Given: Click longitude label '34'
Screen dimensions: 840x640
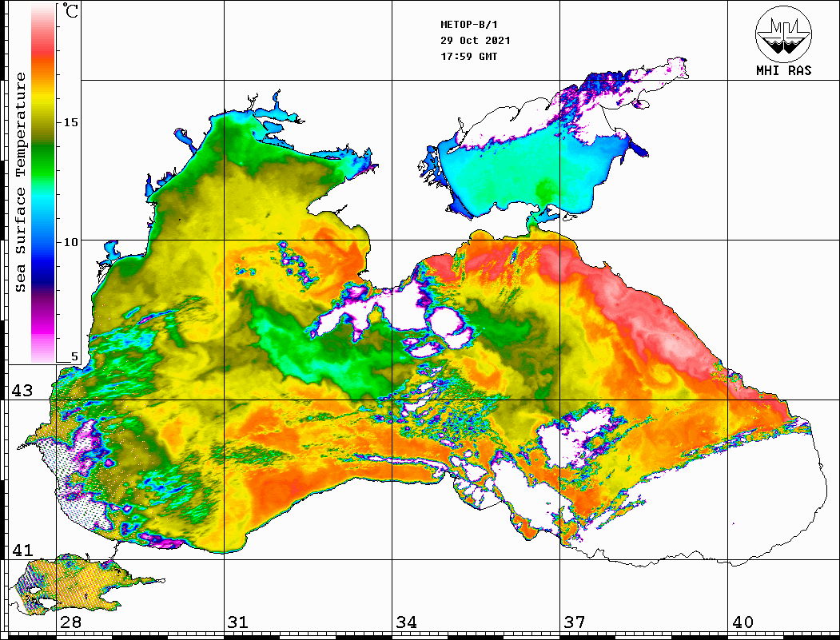Looking at the screenshot, I should pos(406,622).
